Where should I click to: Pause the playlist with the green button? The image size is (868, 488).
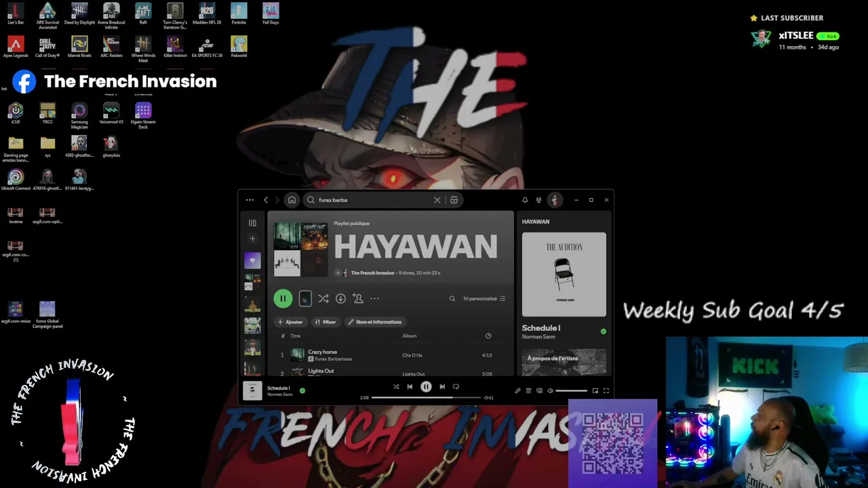click(283, 298)
